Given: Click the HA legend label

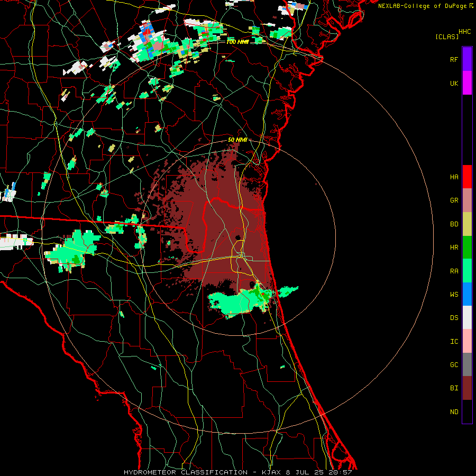Looking at the screenshot, I should (x=454, y=177).
